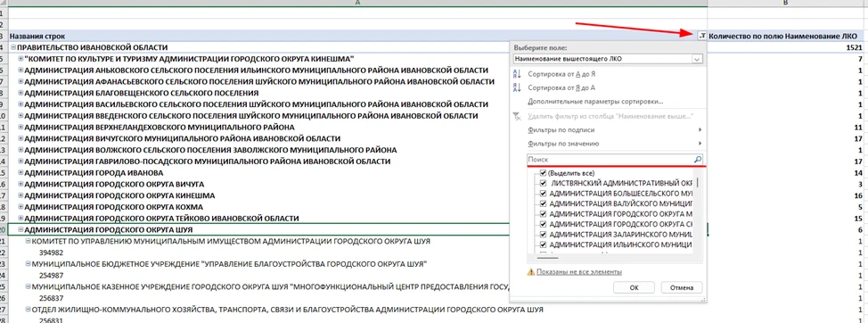The image size is (868, 323).
Task: Collapse ОТДЕЛ ЖИЛИЩНО-КОММУНАЛЬНОГО ХОЗЯЙСТВА row
Action: (29, 309)
